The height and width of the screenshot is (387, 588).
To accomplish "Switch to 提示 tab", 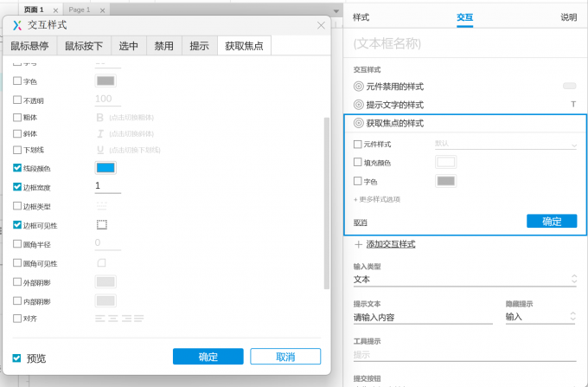I will pos(200,46).
